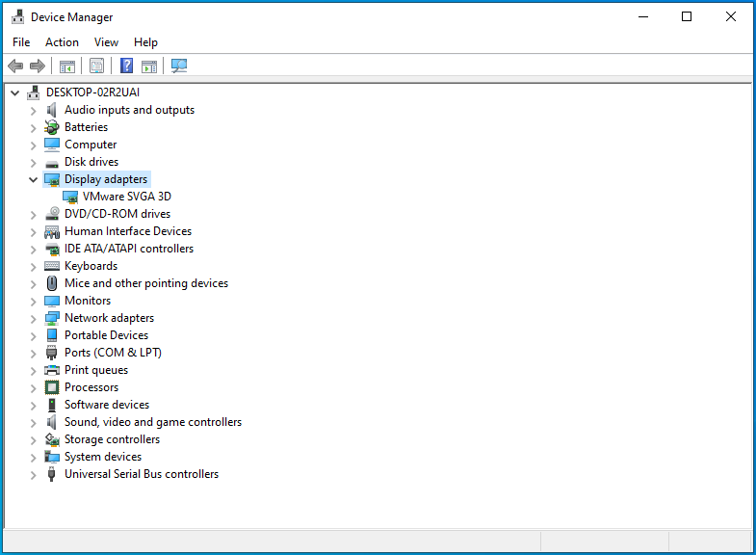Collapse the DESKTOP-02R2UAI root node
Image resolution: width=756 pixels, height=555 pixels.
pyautogui.click(x=15, y=92)
